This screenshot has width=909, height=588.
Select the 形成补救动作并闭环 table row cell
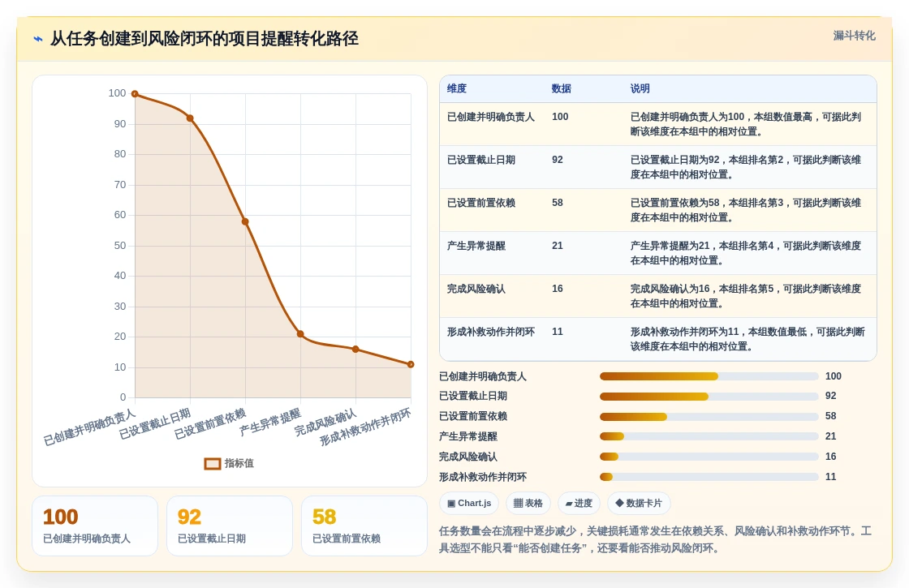(490, 332)
